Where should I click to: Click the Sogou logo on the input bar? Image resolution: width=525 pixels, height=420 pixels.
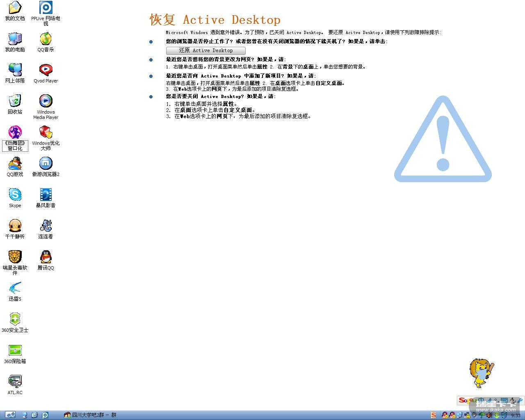pos(468,400)
